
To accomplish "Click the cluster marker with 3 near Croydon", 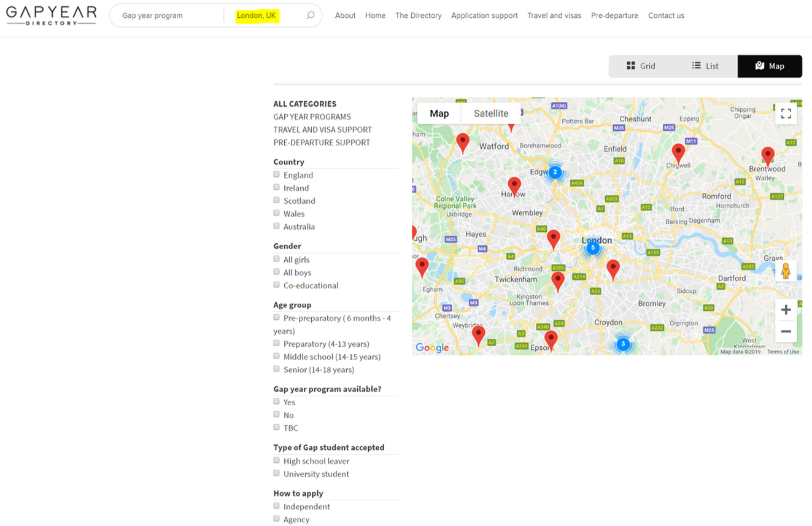I will (x=623, y=344).
